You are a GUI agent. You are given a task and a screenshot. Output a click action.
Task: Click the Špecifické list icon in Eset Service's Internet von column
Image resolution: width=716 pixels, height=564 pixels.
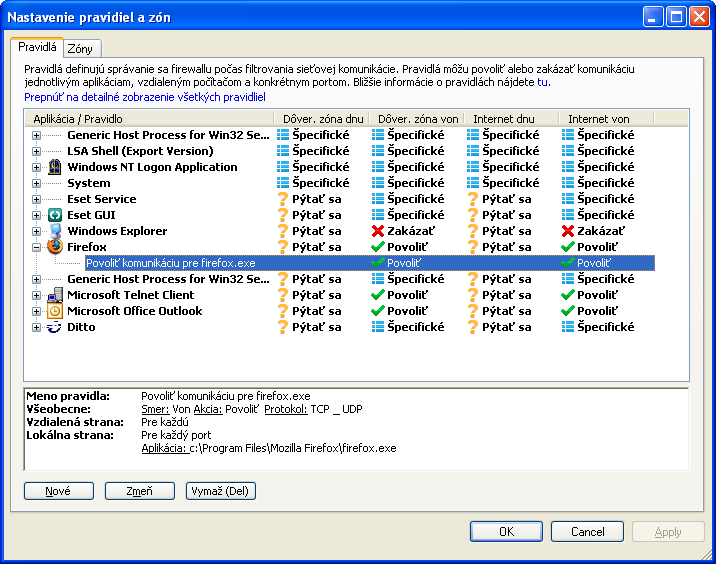pyautogui.click(x=568, y=199)
